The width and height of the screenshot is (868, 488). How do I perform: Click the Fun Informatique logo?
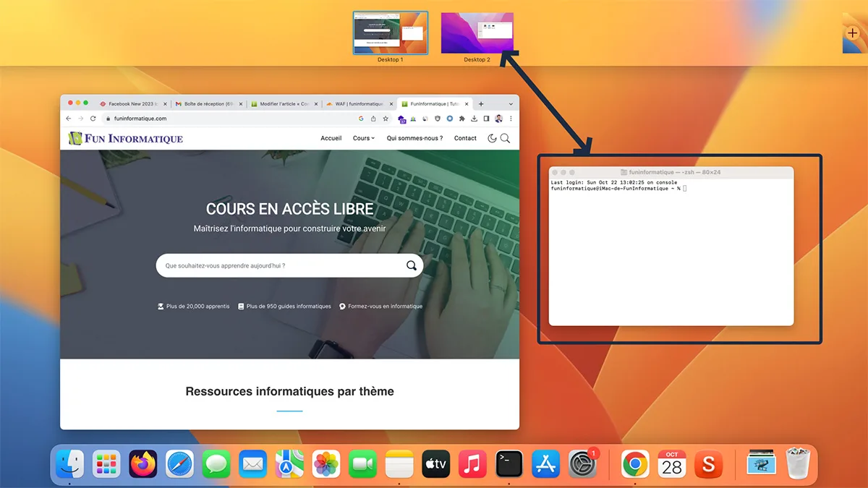[125, 138]
